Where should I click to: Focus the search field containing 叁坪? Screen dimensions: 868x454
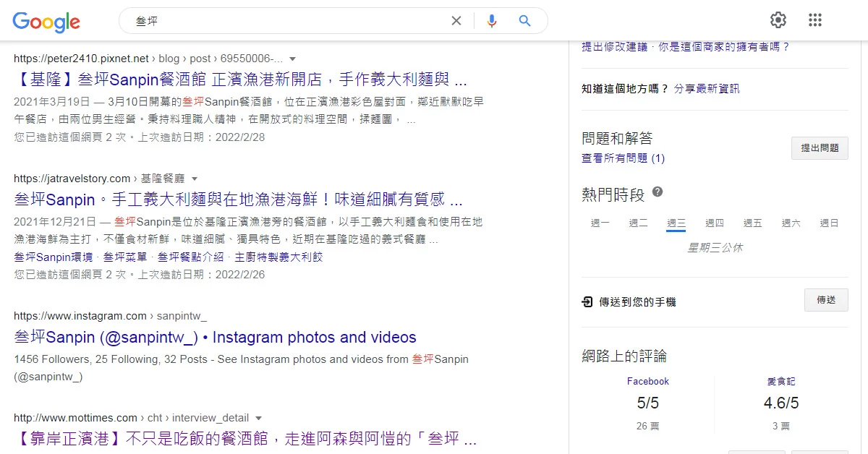[x=289, y=21]
